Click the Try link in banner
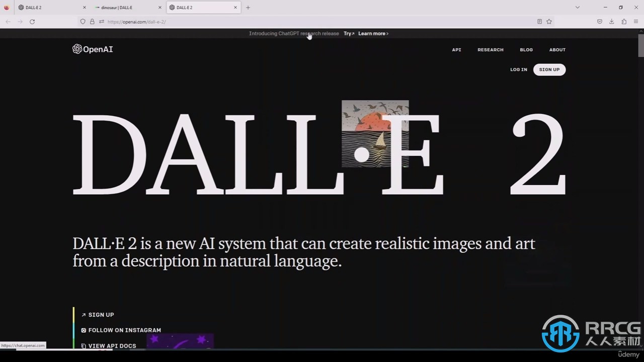644x362 pixels. 349,34
